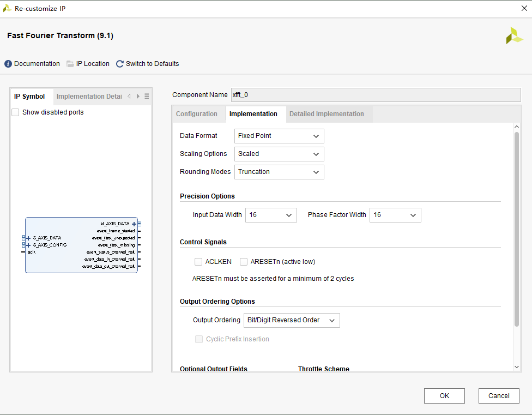Expand the M_AXIS_DATA port plus icon
Image resolution: width=532 pixels, height=415 pixels.
pyautogui.click(x=134, y=224)
